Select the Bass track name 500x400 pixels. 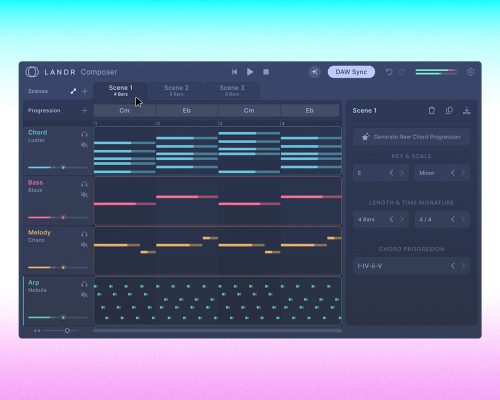35,182
